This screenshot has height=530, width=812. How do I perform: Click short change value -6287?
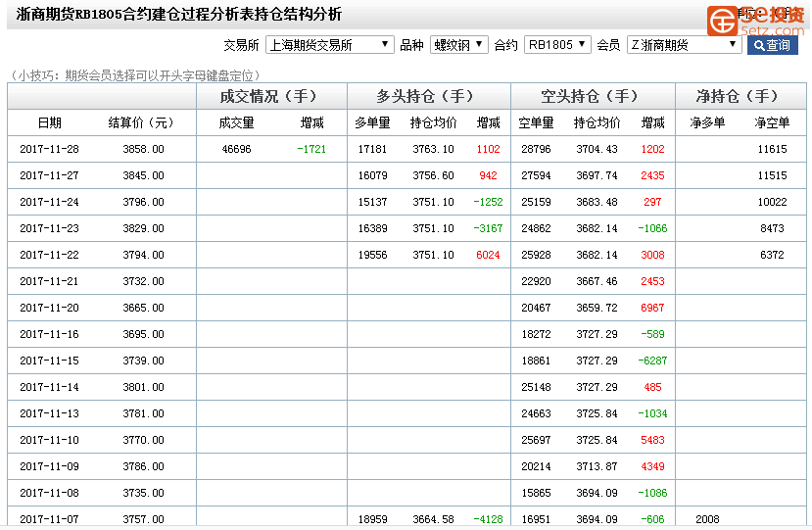coord(652,361)
